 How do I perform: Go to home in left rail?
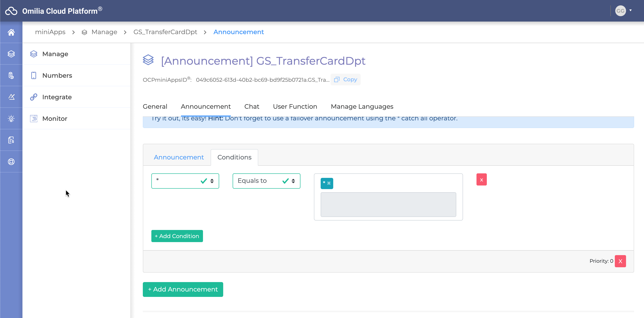[11, 32]
